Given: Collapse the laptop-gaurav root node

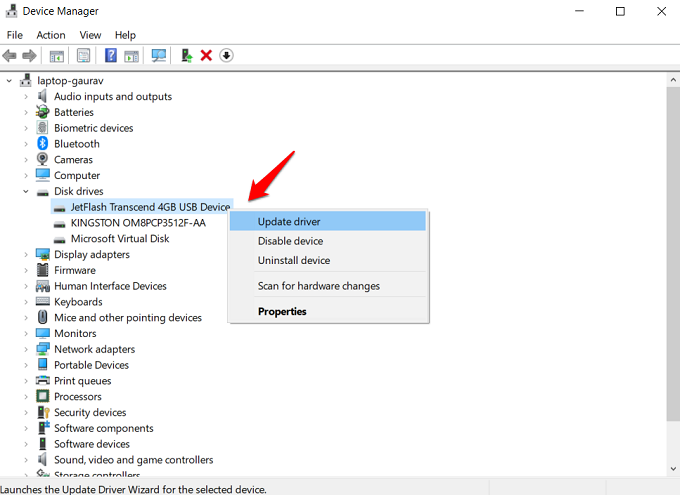Looking at the screenshot, I should click(x=9, y=81).
